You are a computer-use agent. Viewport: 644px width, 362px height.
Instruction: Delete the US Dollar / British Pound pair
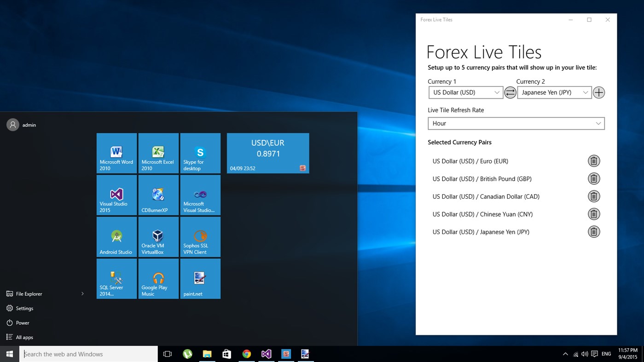coord(594,178)
